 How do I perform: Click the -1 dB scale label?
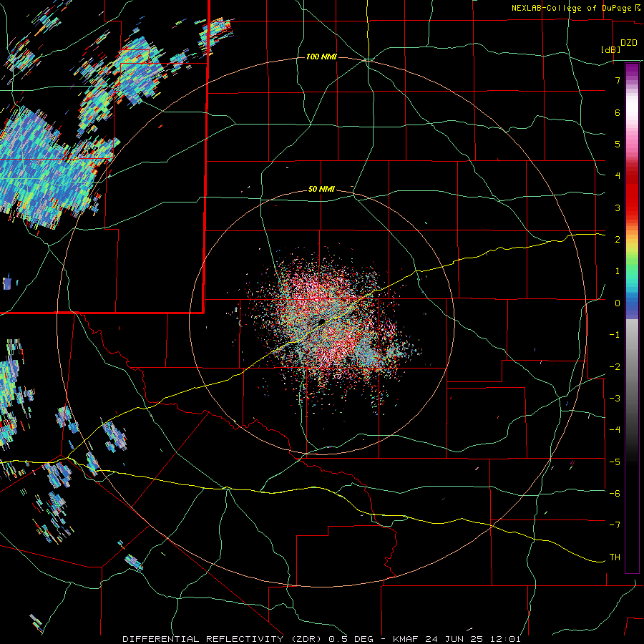pos(615,335)
